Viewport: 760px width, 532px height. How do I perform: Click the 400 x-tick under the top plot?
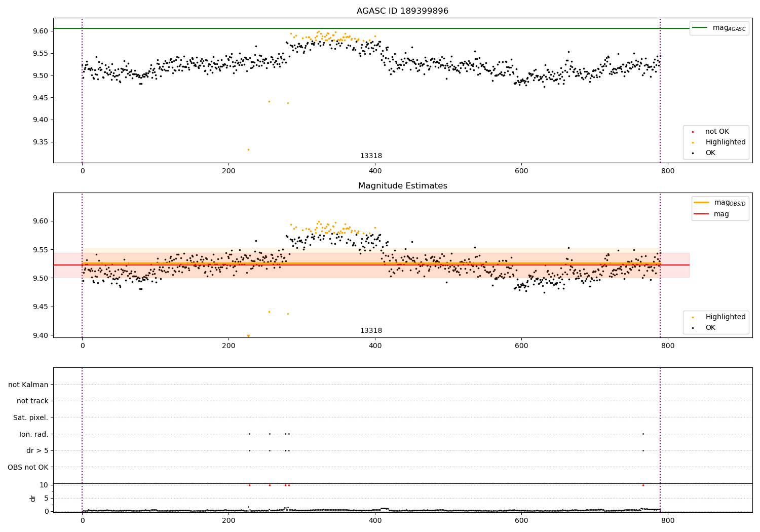(x=375, y=171)
